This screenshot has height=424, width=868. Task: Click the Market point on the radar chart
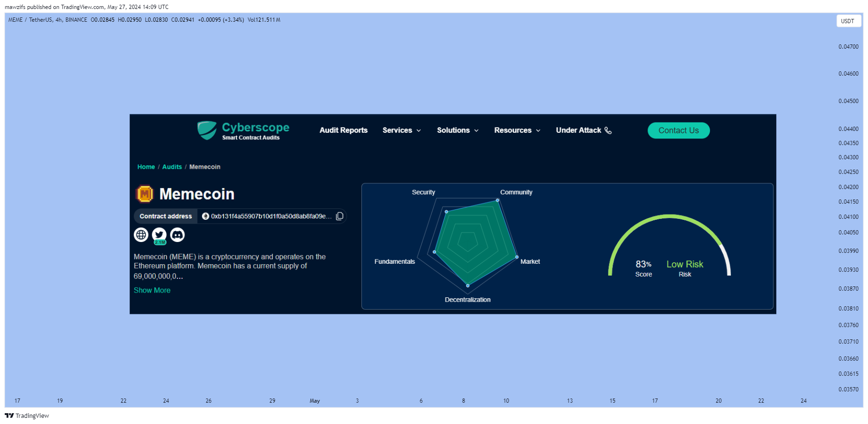click(x=517, y=257)
